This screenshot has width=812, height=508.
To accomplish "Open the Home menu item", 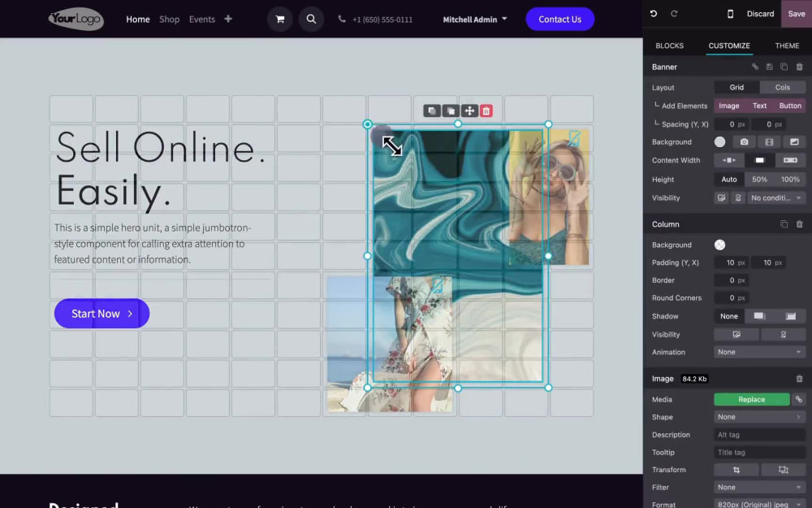I will click(138, 20).
